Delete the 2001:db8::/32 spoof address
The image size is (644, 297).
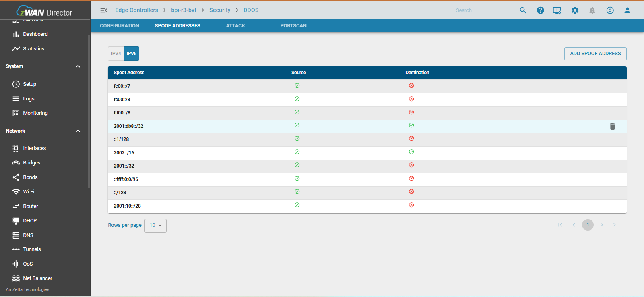click(x=612, y=127)
